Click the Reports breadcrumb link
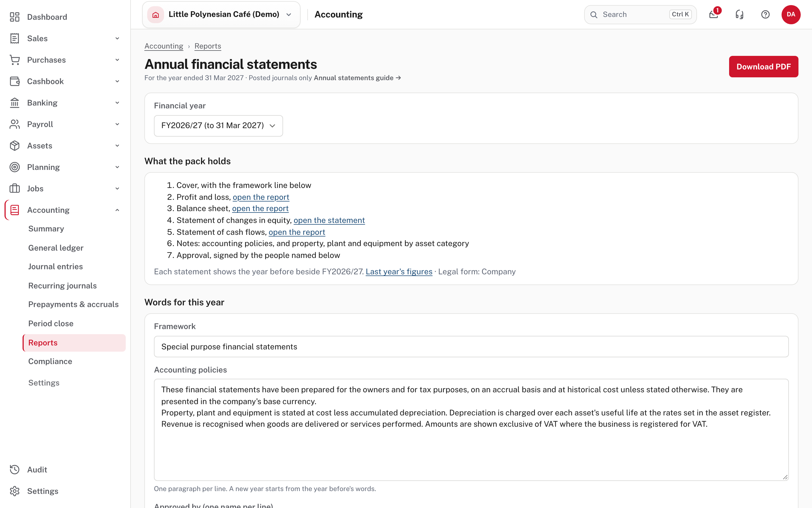Screen dimensions: 812x508 [x=208, y=46]
